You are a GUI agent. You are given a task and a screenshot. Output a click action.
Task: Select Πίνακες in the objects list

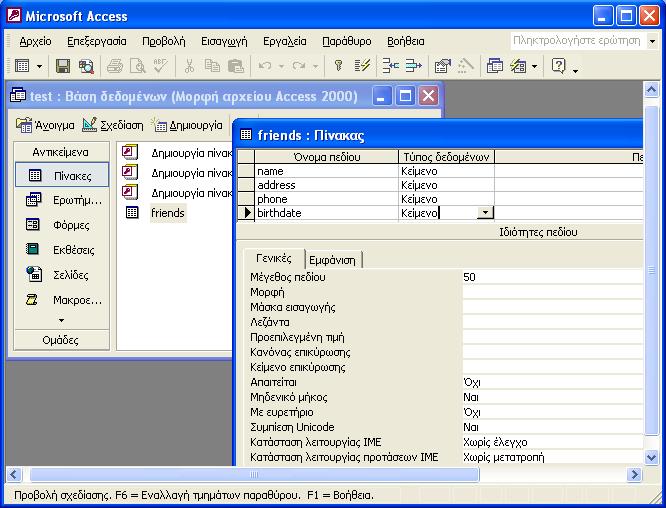coord(62,175)
